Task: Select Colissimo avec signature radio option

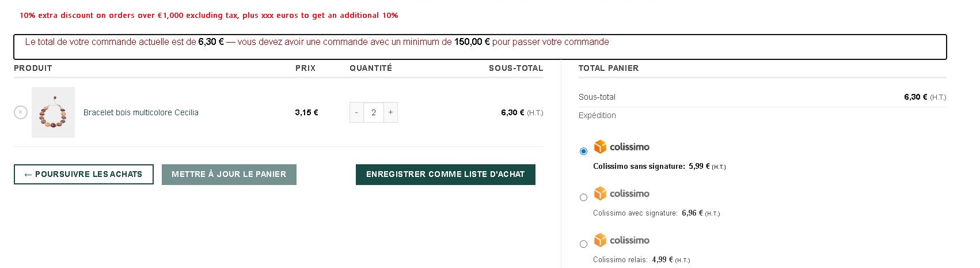Action: pyautogui.click(x=583, y=198)
